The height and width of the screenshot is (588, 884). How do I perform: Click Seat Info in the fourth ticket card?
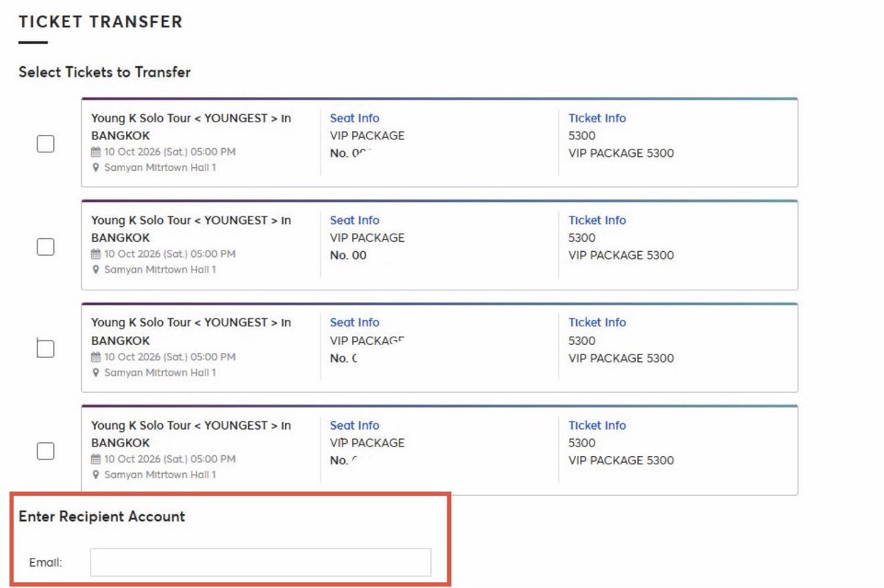[x=354, y=425]
